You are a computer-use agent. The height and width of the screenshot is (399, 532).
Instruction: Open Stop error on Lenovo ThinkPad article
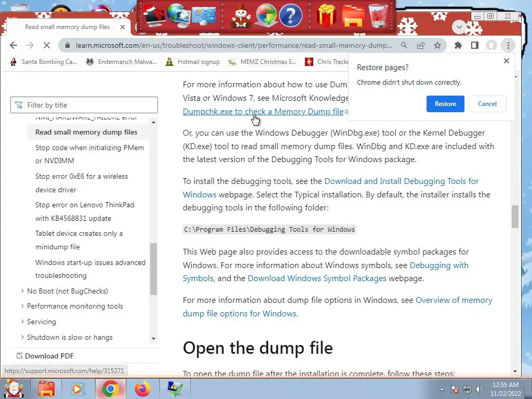(x=85, y=211)
